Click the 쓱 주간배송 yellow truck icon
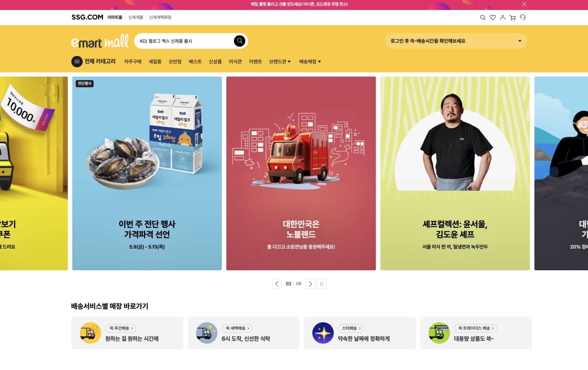The height and width of the screenshot is (370, 588). (x=90, y=333)
